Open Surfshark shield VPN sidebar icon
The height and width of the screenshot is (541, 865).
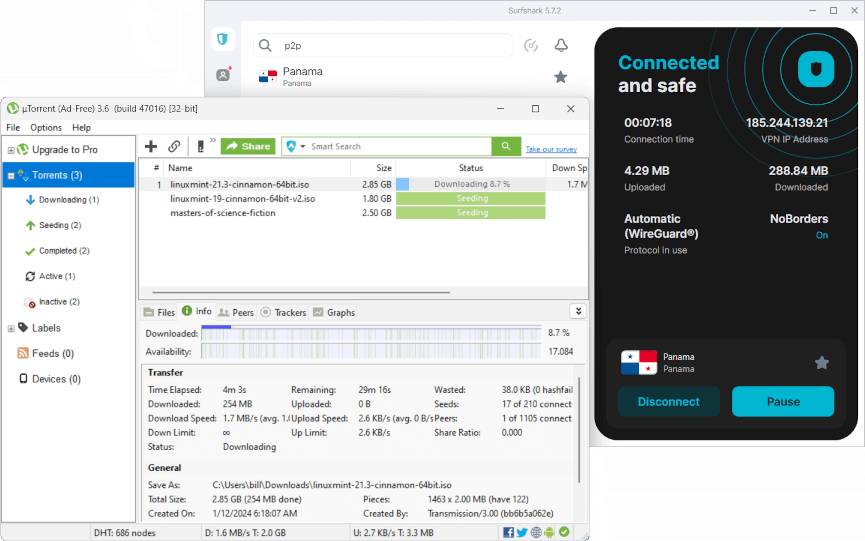point(223,39)
